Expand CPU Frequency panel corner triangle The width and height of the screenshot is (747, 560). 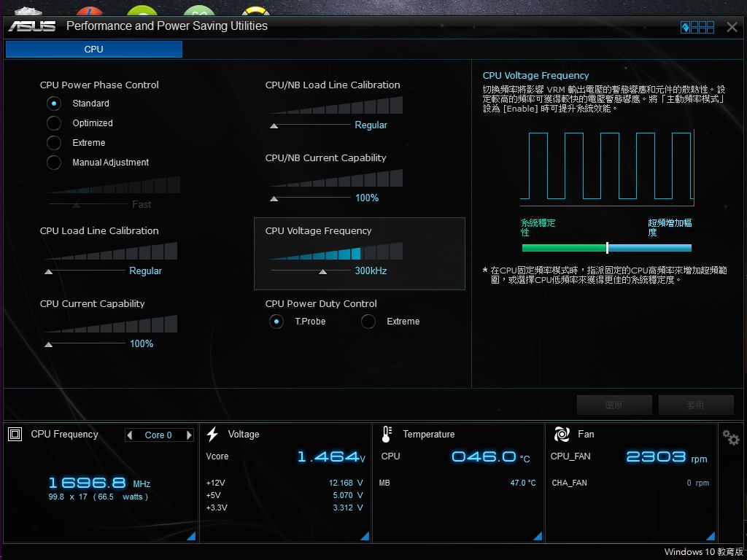coord(191,536)
